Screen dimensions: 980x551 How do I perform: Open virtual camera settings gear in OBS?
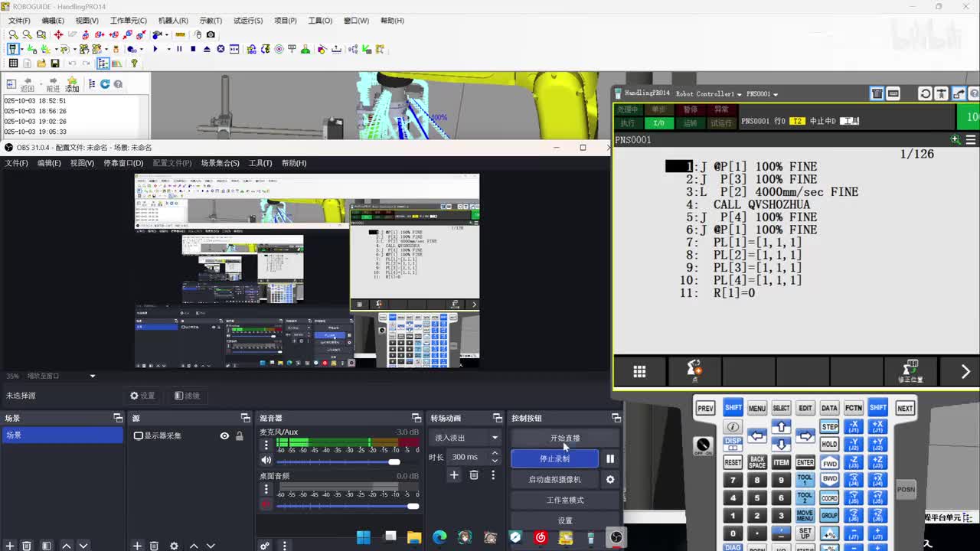coord(610,480)
